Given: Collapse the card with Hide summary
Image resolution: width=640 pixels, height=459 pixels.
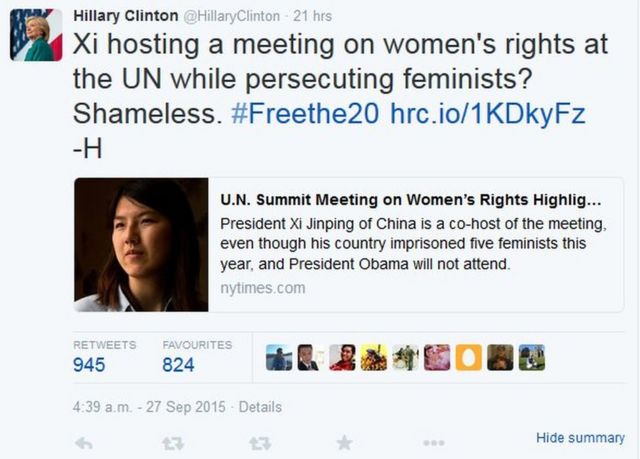Looking at the screenshot, I should click(580, 438).
